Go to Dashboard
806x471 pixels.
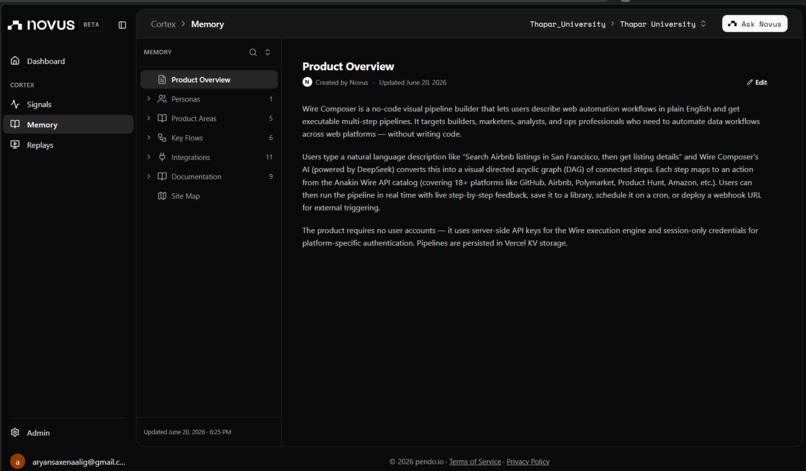click(x=68, y=61)
